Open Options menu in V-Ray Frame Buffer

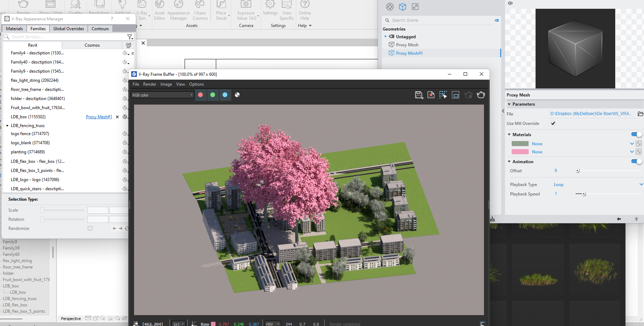(197, 84)
